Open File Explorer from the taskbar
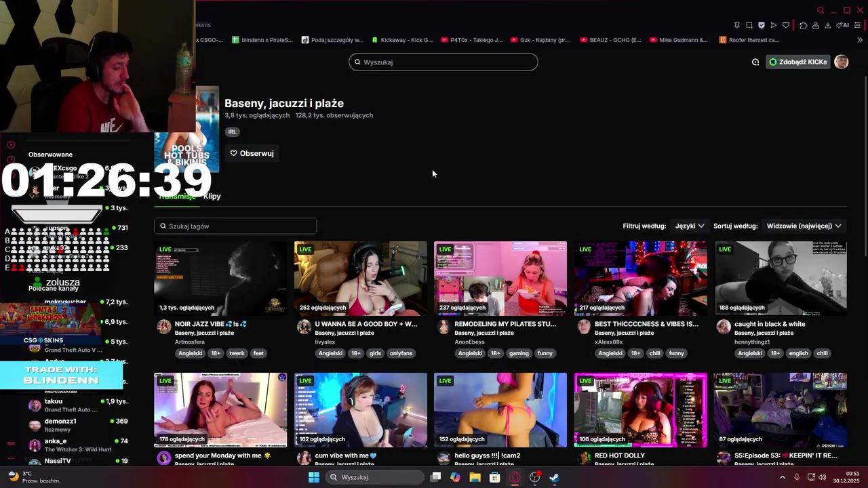 pos(475,477)
